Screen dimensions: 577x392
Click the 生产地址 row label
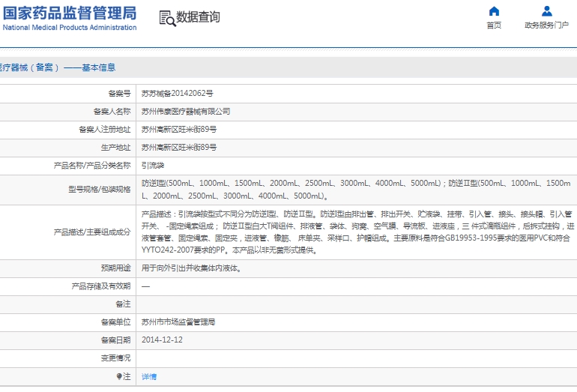pos(116,148)
